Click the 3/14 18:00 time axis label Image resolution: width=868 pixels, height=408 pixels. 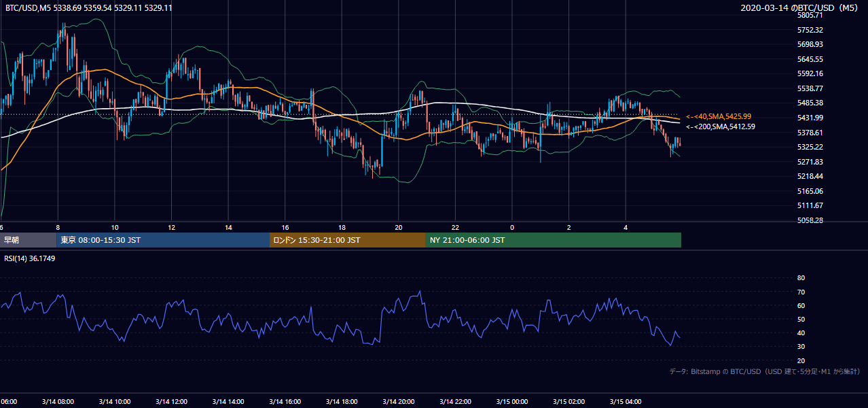[342, 401]
